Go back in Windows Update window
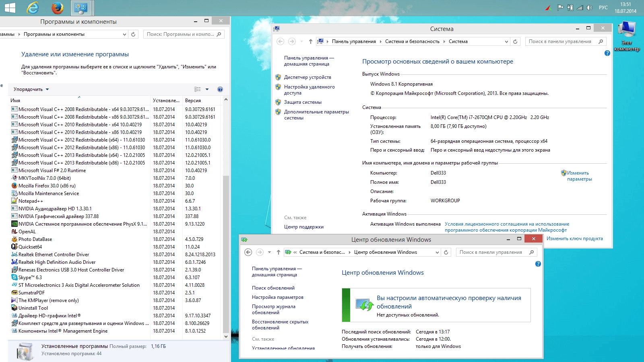The width and height of the screenshot is (644, 362). point(248,252)
